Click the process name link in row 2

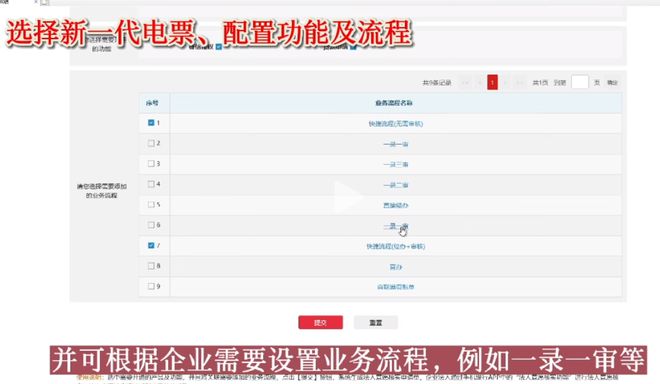[x=395, y=144]
